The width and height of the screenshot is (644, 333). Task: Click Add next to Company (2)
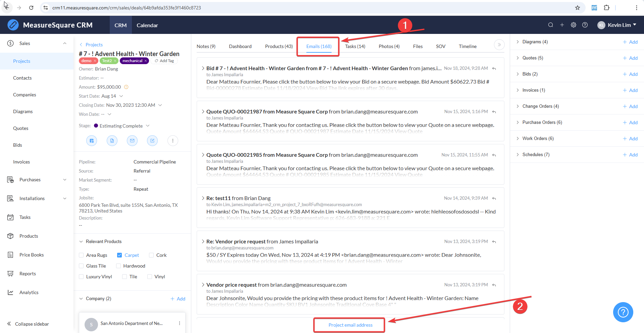click(178, 299)
